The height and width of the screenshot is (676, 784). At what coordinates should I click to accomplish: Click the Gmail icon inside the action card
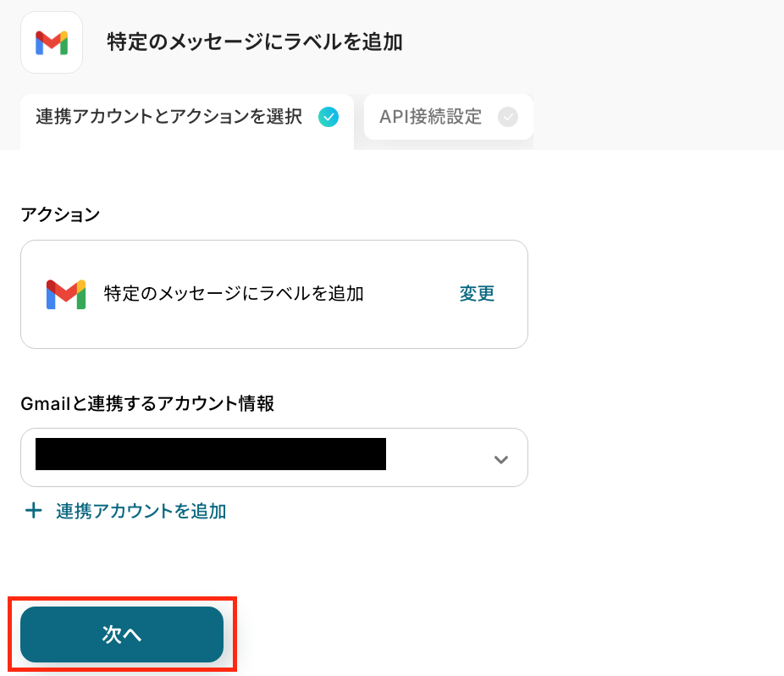(66, 294)
